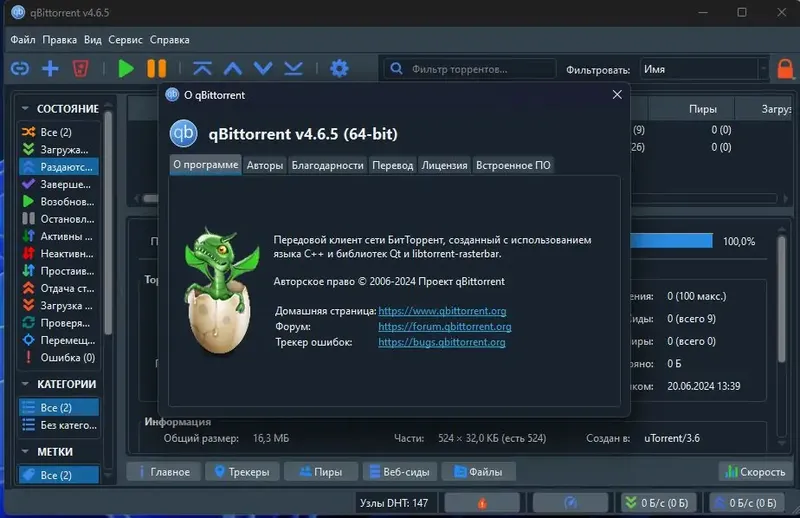Screen dimensions: 800x518
Task: Move torrent to top of queue
Action: coord(203,68)
